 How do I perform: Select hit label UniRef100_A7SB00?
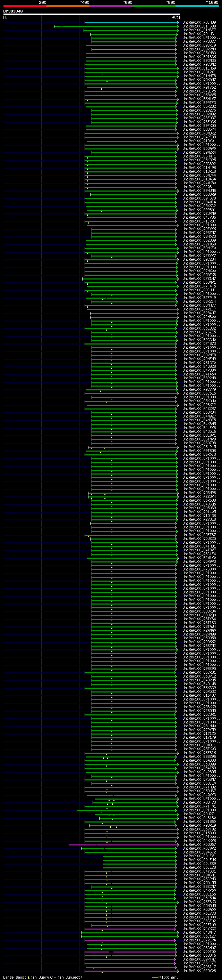[x=199, y=569]
